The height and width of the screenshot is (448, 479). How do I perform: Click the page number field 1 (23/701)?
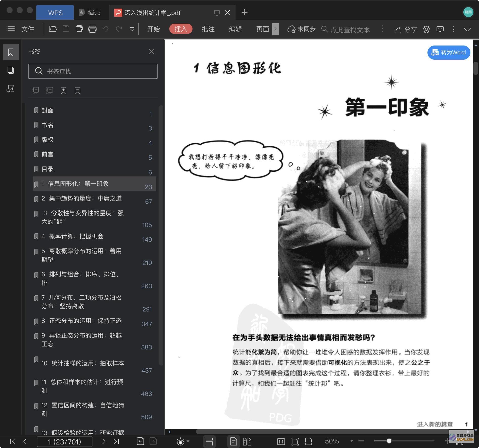[65, 442]
